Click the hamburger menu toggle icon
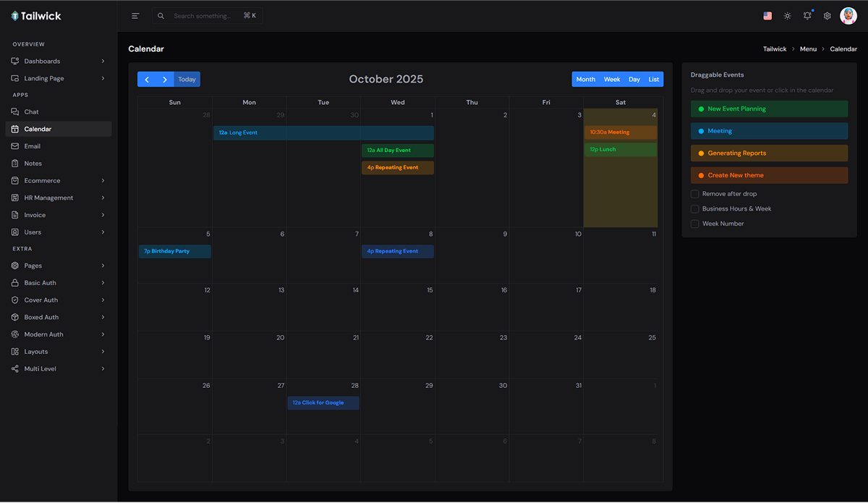The height and width of the screenshot is (503, 868). (135, 16)
